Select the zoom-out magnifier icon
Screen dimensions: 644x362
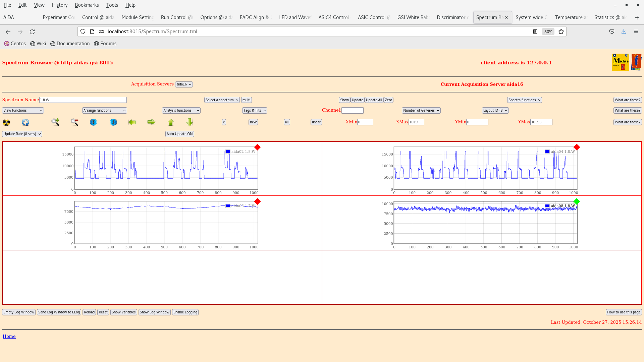(x=75, y=122)
